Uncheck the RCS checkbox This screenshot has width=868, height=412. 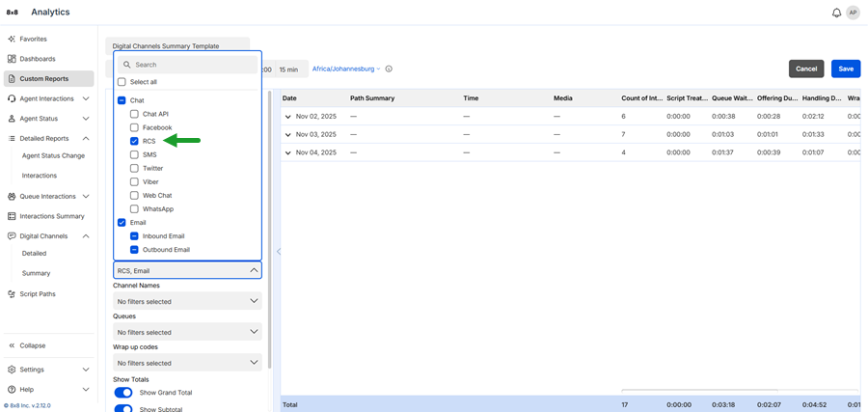[134, 141]
